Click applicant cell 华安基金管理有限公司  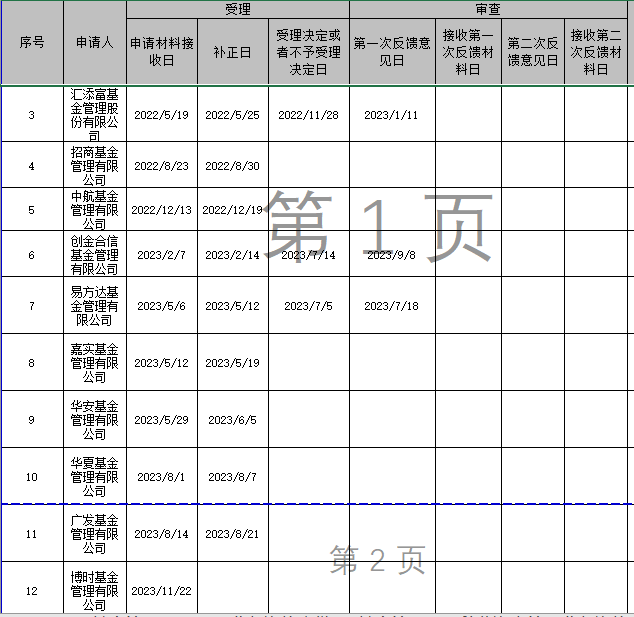pyautogui.click(x=95, y=419)
